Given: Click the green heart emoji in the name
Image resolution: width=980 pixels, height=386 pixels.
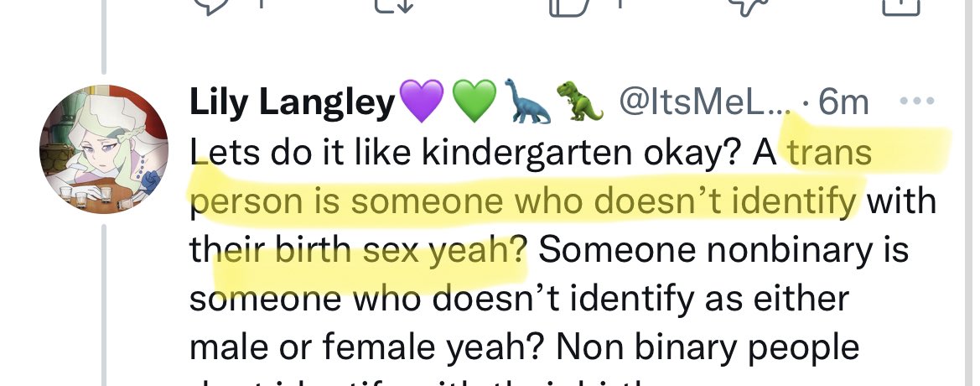Looking at the screenshot, I should 473,101.
